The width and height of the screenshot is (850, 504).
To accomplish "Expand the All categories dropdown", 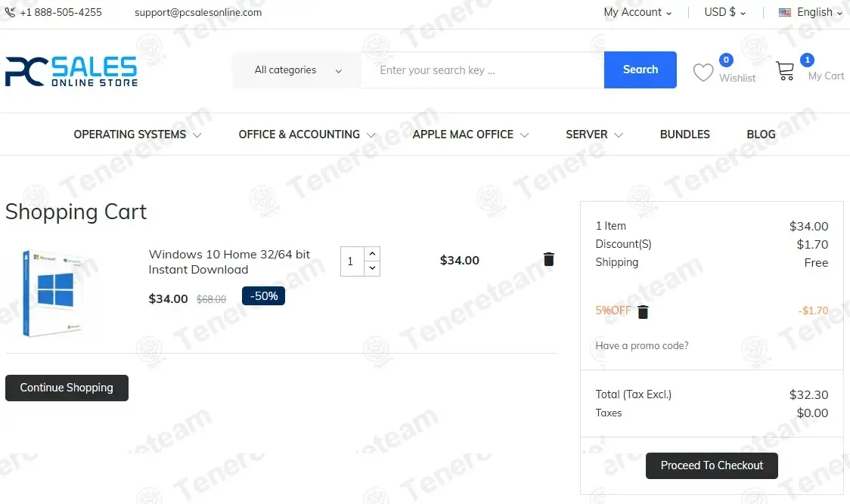I will pos(297,70).
